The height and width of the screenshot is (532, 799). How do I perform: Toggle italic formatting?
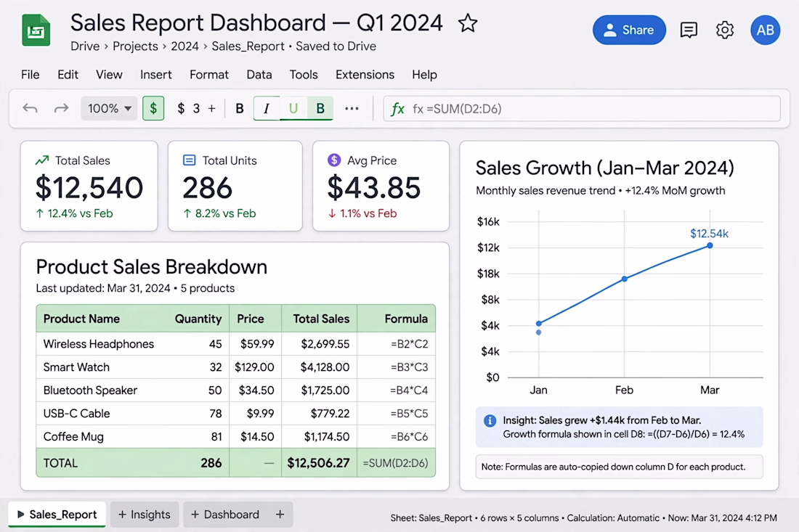click(267, 108)
